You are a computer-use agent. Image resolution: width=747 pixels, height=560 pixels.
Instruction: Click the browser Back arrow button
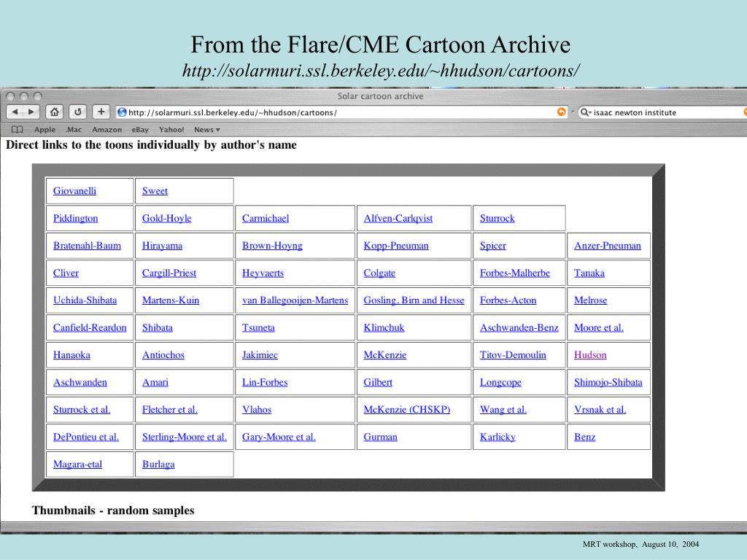click(15, 112)
